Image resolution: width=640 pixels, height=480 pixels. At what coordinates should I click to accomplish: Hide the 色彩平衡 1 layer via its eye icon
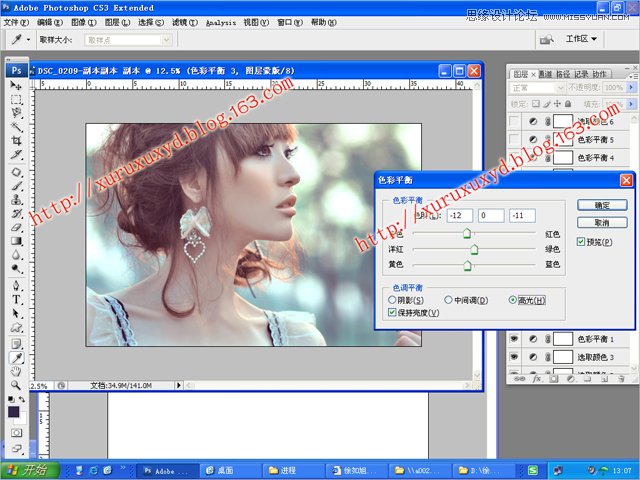514,340
